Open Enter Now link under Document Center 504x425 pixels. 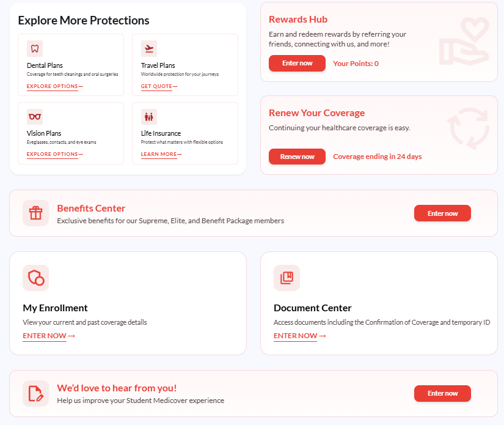(x=300, y=336)
